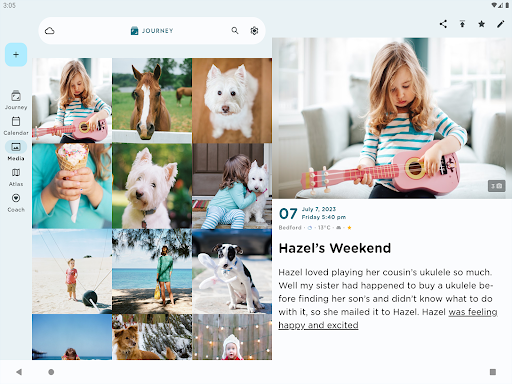The width and height of the screenshot is (512, 384).
Task: Open the brown horse photo thumbnail
Action: tap(152, 101)
